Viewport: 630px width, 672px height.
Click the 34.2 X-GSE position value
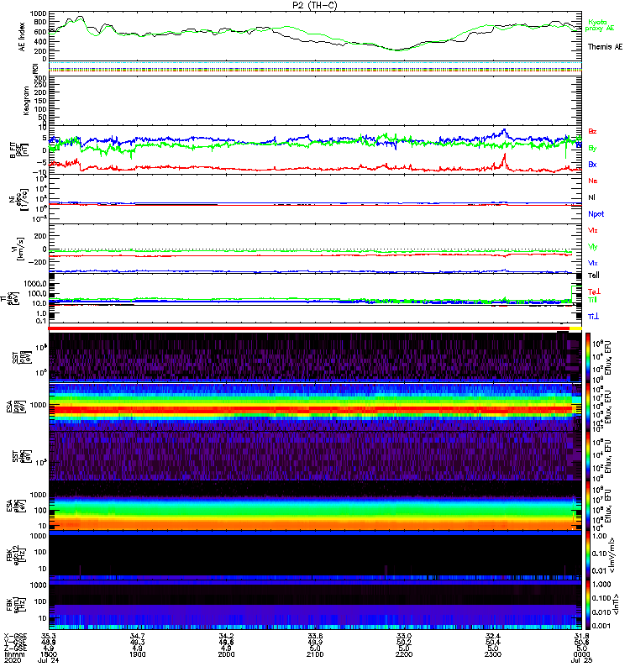(x=226, y=636)
